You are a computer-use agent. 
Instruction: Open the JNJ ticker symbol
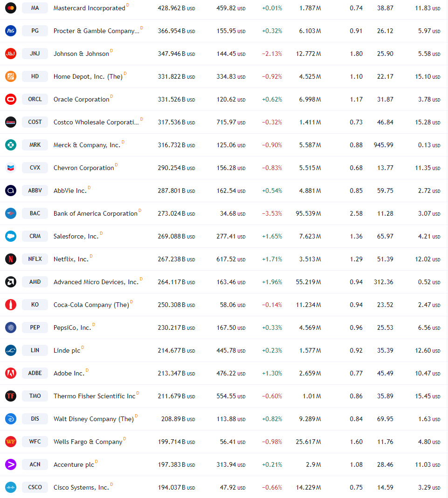pyautogui.click(x=35, y=54)
